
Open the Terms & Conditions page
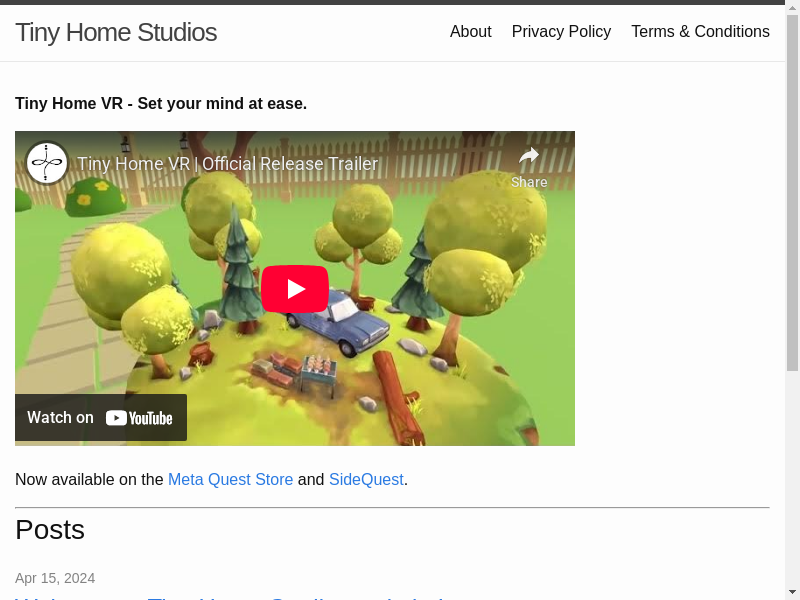(x=700, y=32)
